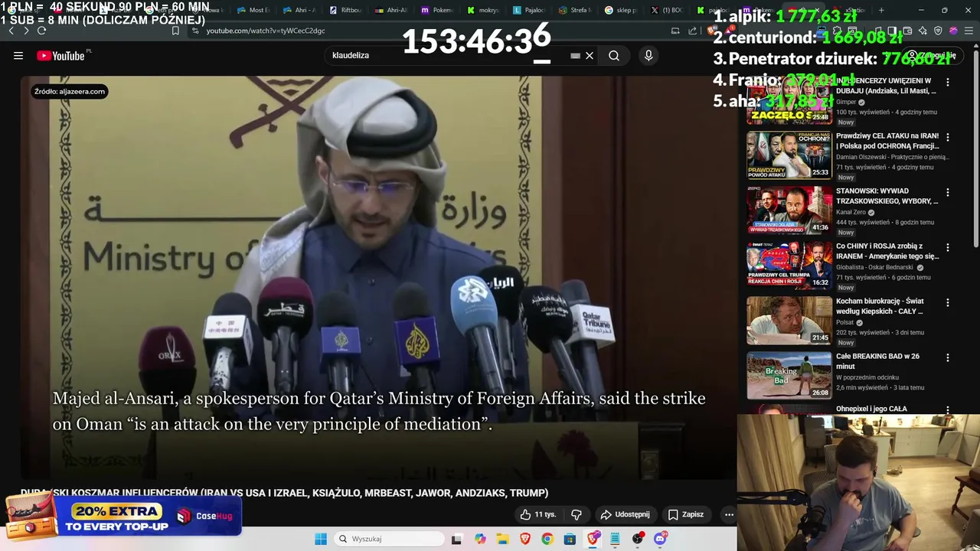Open the on-screen keyboard icon in search
The height and width of the screenshot is (551, 980).
(575, 55)
